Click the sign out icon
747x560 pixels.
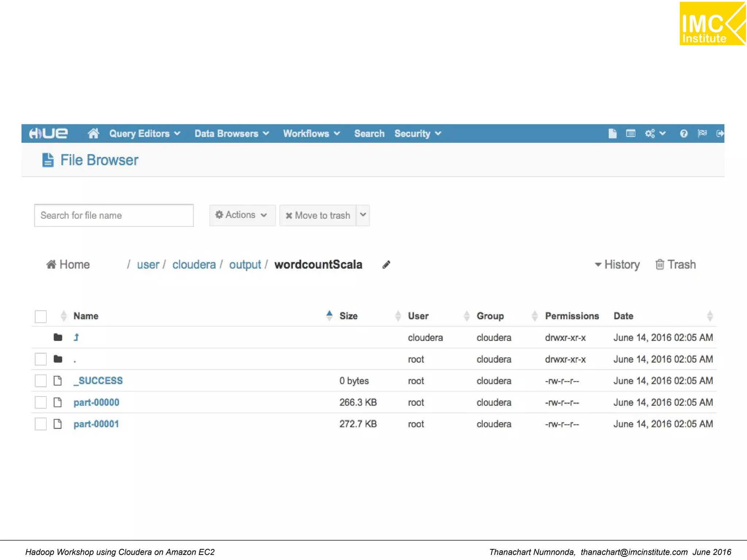pyautogui.click(x=720, y=133)
